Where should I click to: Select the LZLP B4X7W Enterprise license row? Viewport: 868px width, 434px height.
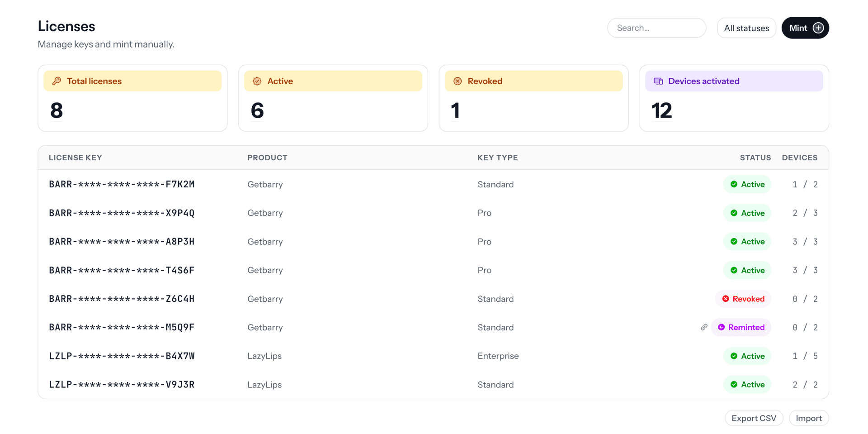click(433, 356)
